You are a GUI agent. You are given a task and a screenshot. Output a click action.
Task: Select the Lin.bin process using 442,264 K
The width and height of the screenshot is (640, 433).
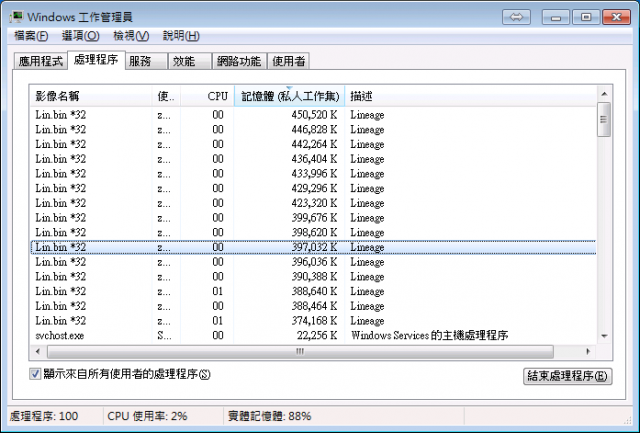(313, 144)
